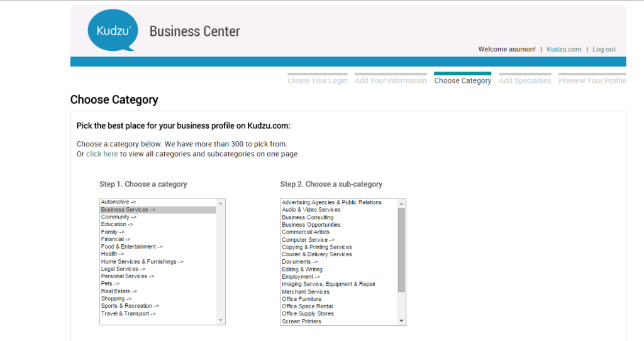Choose Office Furniture sub-category

click(x=339, y=299)
